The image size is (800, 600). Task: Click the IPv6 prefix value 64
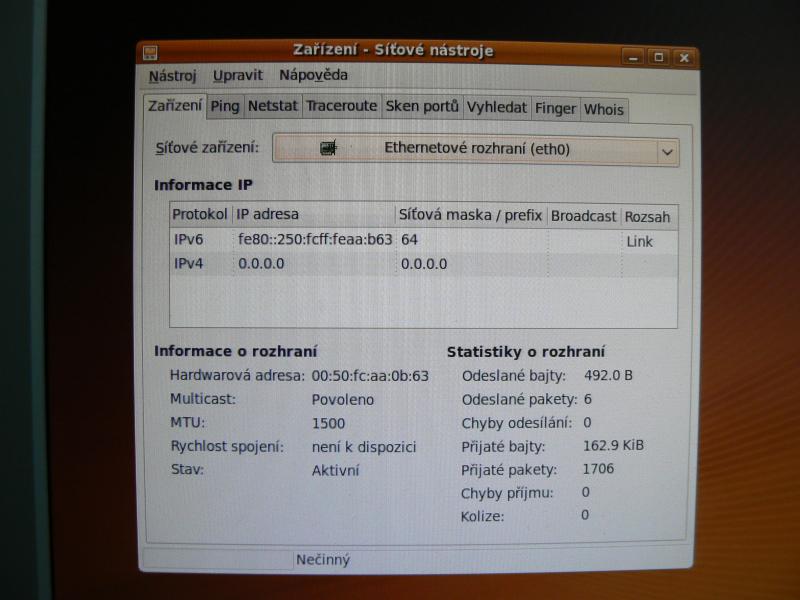point(409,239)
